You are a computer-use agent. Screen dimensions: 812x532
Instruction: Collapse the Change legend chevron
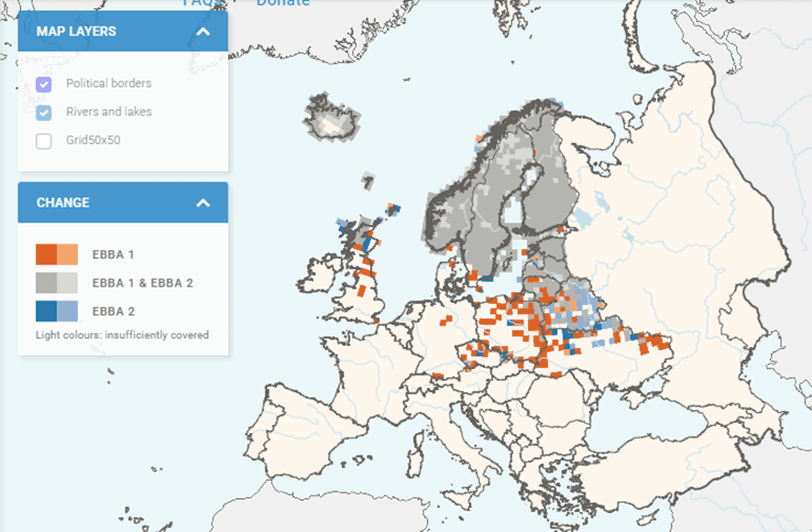click(203, 202)
